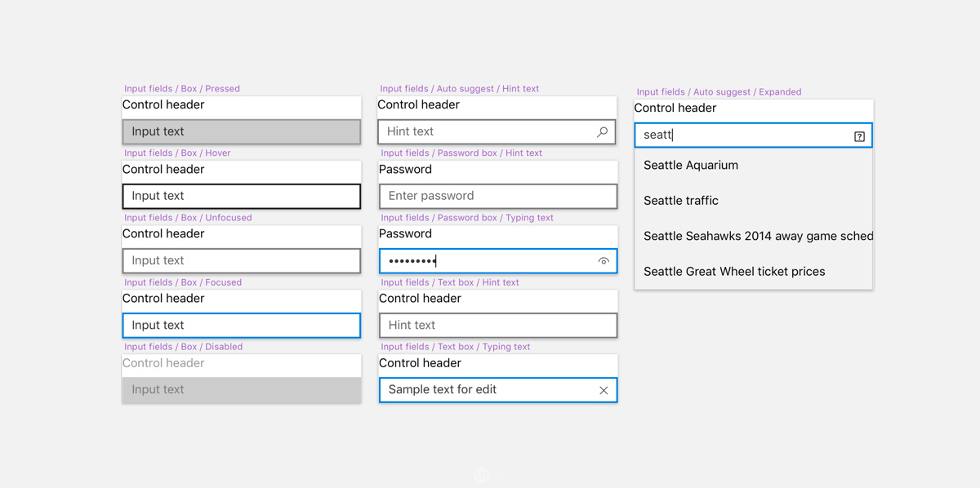Screen dimensions: 980x488
Task: Click the Sample text for edit field
Action: click(x=498, y=390)
